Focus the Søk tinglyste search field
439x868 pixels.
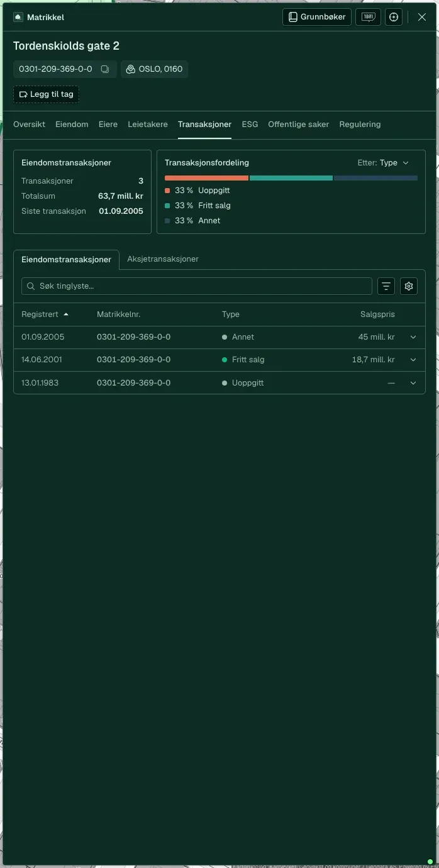pos(197,286)
